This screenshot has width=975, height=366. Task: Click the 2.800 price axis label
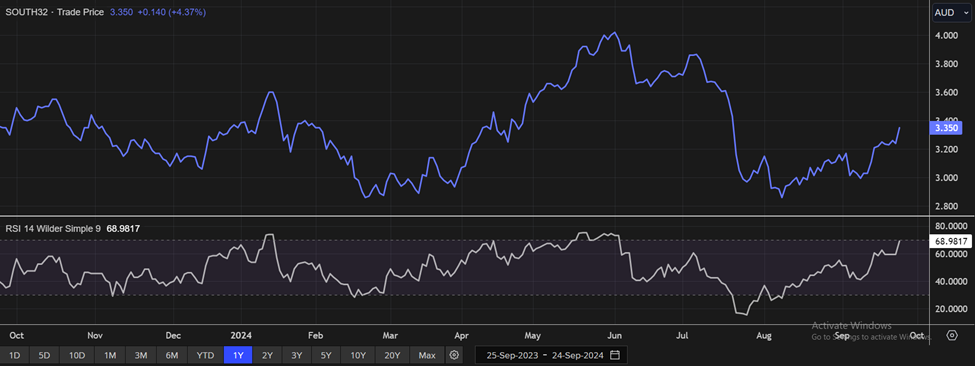pos(945,206)
